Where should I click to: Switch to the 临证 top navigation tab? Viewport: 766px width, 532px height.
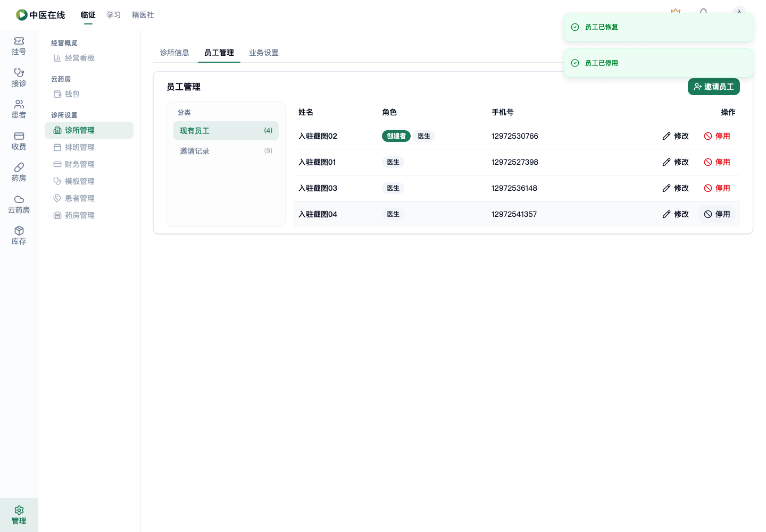(88, 15)
